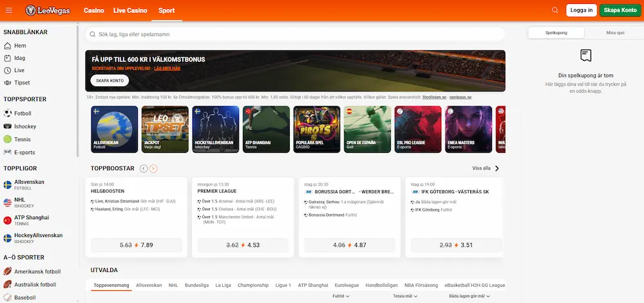The width and height of the screenshot is (644, 303).
Task: Open the hamburger menu icon
Action: [8, 10]
